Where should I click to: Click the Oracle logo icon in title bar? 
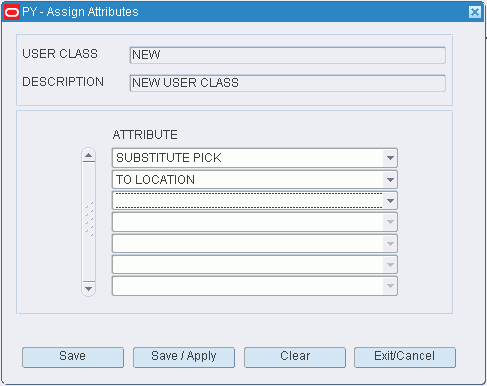coord(12,12)
